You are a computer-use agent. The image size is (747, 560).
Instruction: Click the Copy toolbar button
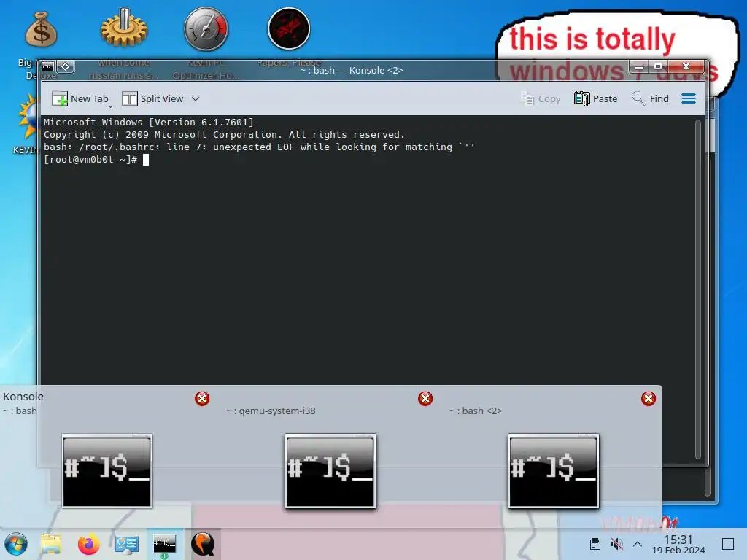541,98
